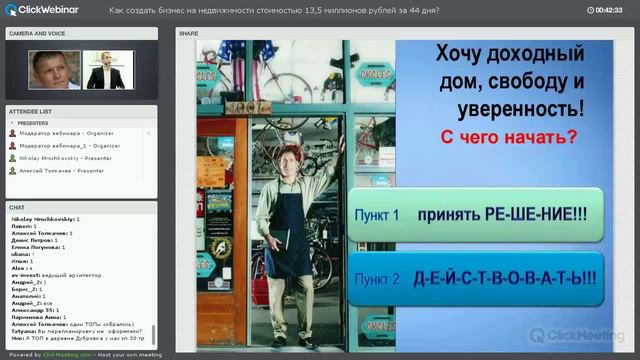Image resolution: width=640 pixels, height=360 pixels.
Task: Click chat message from Павел
Action: point(24,226)
